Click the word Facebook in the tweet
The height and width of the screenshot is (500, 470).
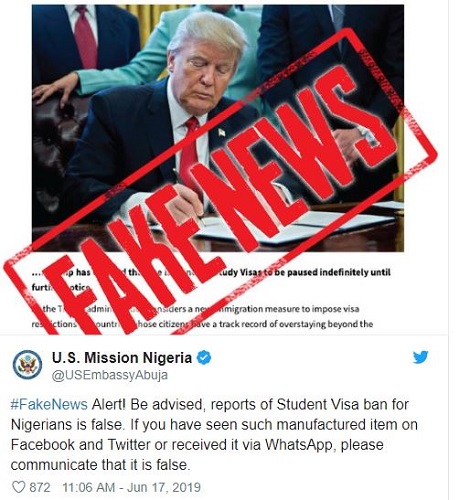(43, 445)
